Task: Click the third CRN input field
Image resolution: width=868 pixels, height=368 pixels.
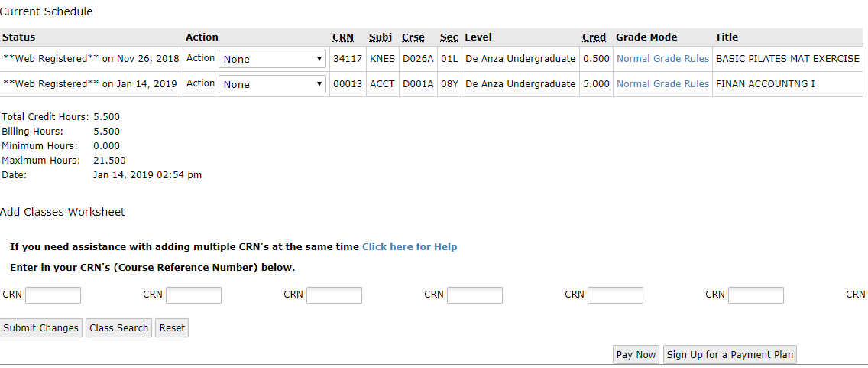Action: tap(334, 295)
